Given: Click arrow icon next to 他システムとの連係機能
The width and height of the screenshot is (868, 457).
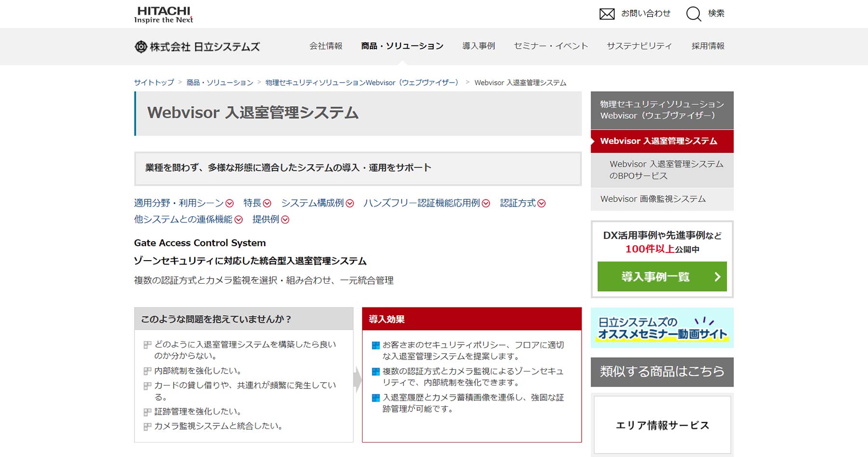Looking at the screenshot, I should pos(238,220).
